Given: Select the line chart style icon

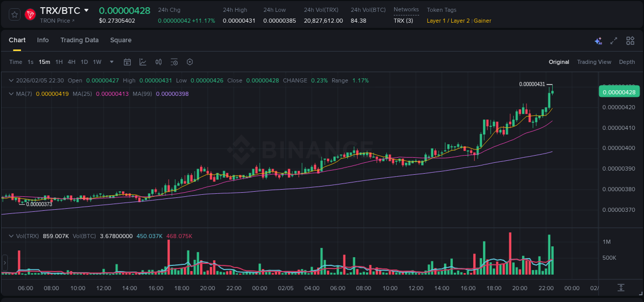Looking at the screenshot, I should 143,62.
